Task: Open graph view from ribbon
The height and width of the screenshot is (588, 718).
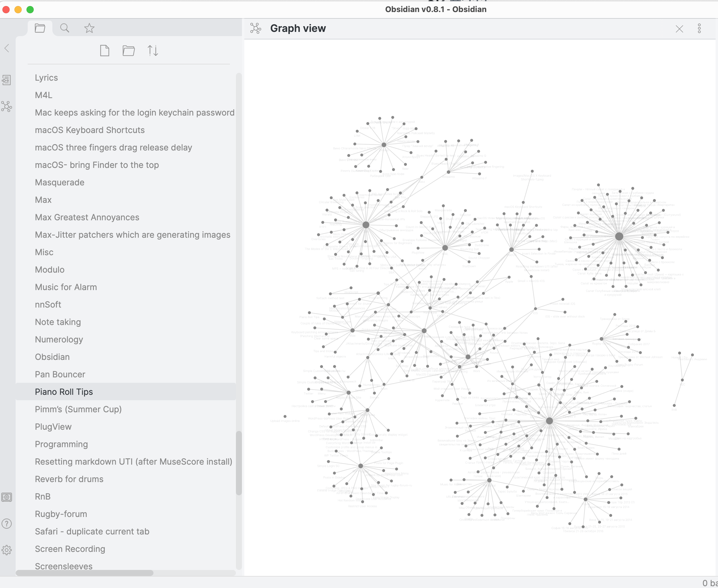Action: [7, 106]
